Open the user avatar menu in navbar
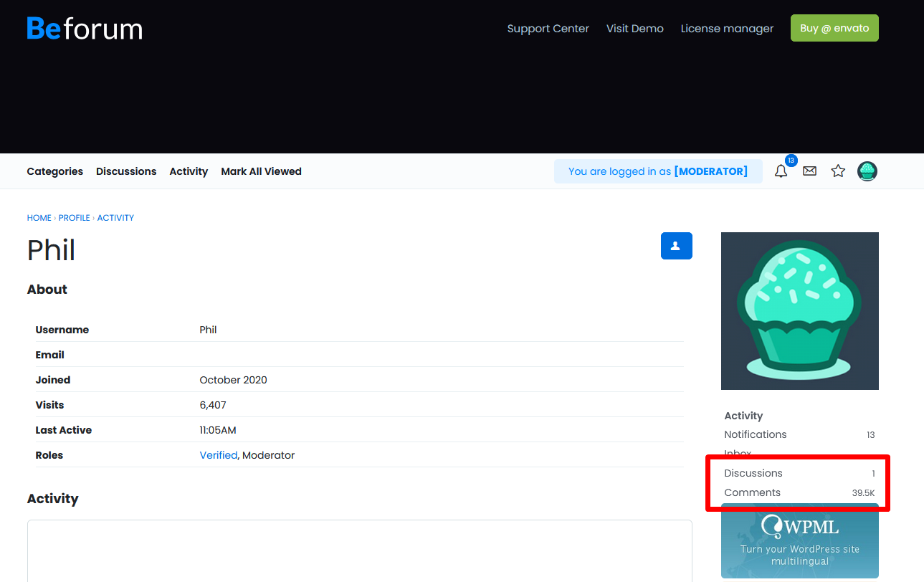Viewport: 924px width, 582px height. 867,171
